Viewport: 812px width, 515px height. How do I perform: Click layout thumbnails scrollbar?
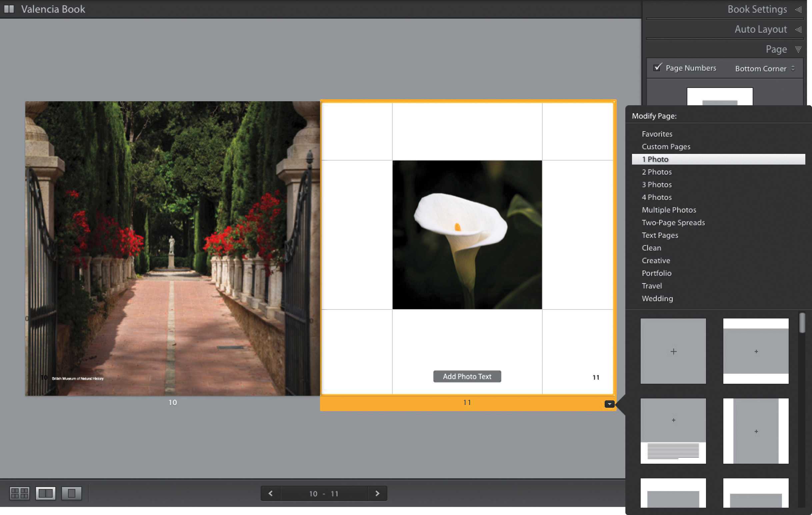(x=802, y=323)
